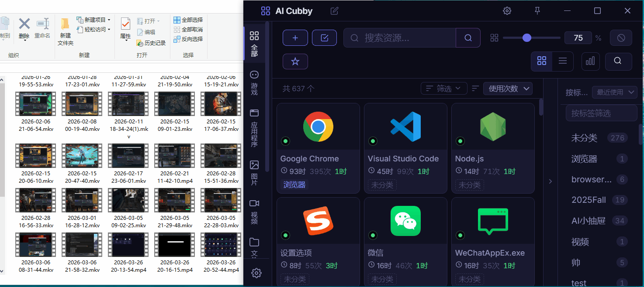
Task: Click 新建文件夹 new folder in Explorer
Action: (66, 31)
